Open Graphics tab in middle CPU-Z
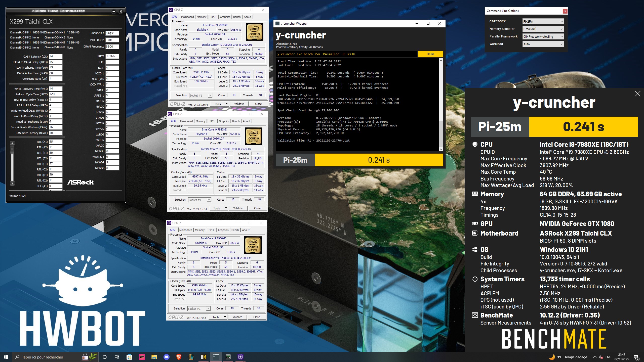Screen dimensions: 644x362 tap(224, 121)
